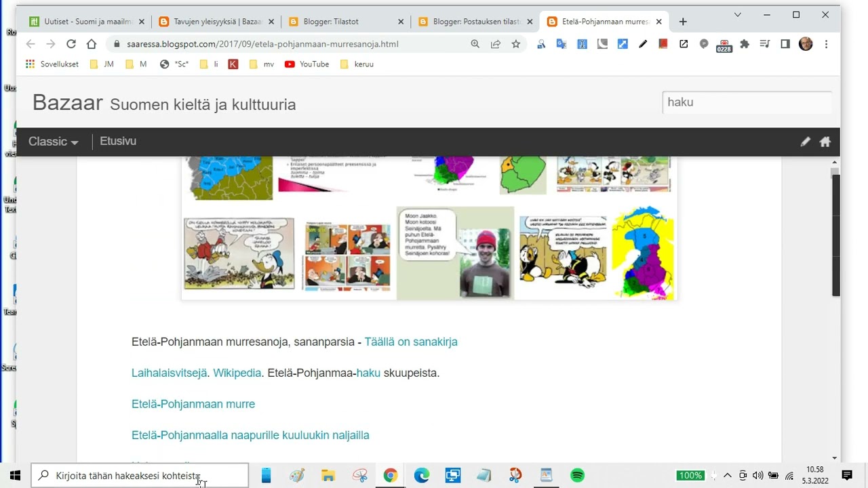Click the Scrooge McDuck comic thumbnail with the duckling
This screenshot has height=488, width=868.
239,253
